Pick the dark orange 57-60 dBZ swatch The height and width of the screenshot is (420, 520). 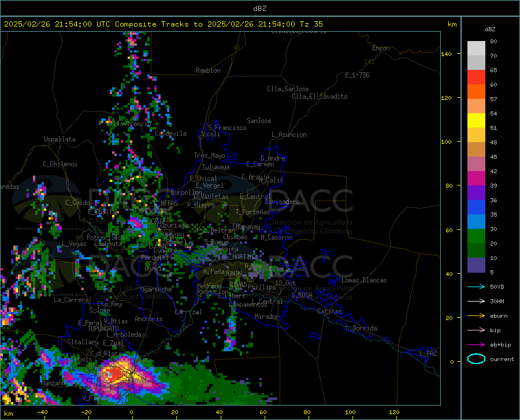[x=476, y=91]
